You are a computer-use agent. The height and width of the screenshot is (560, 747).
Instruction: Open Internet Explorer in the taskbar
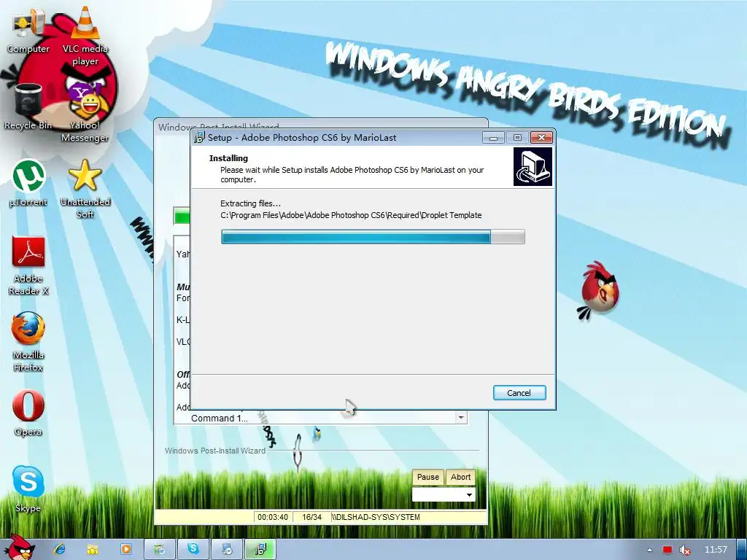coord(60,549)
